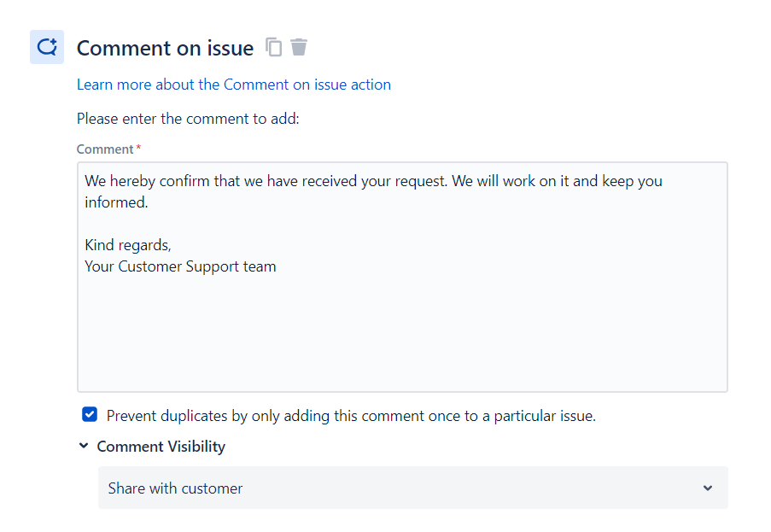Click the Comment on issue title
The image size is (771, 532).
pos(165,48)
